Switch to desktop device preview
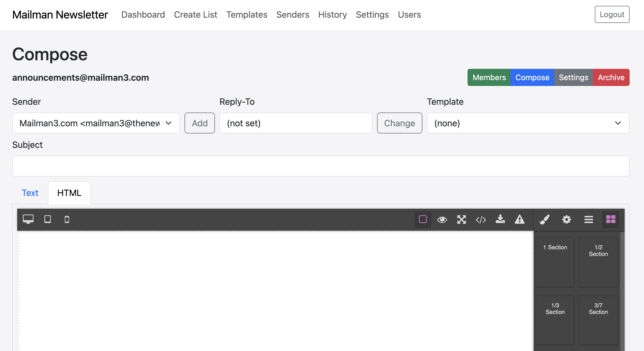Viewport: 644px width, 351px height. pos(28,219)
